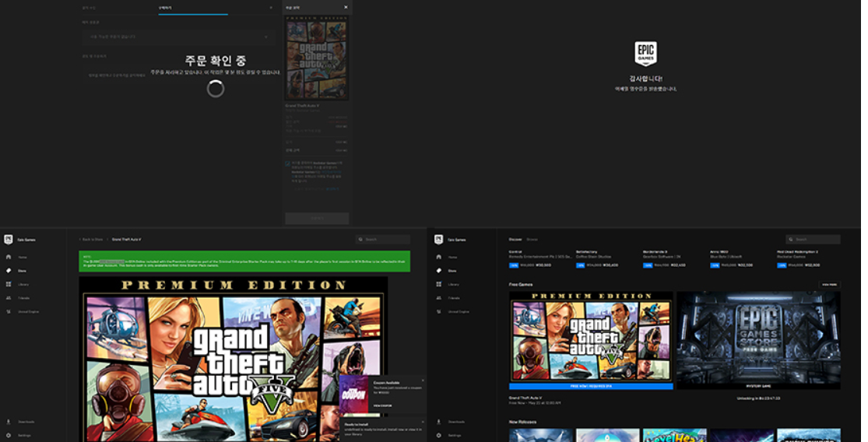Open Friends icon in Discover store window sidebar

(439, 297)
